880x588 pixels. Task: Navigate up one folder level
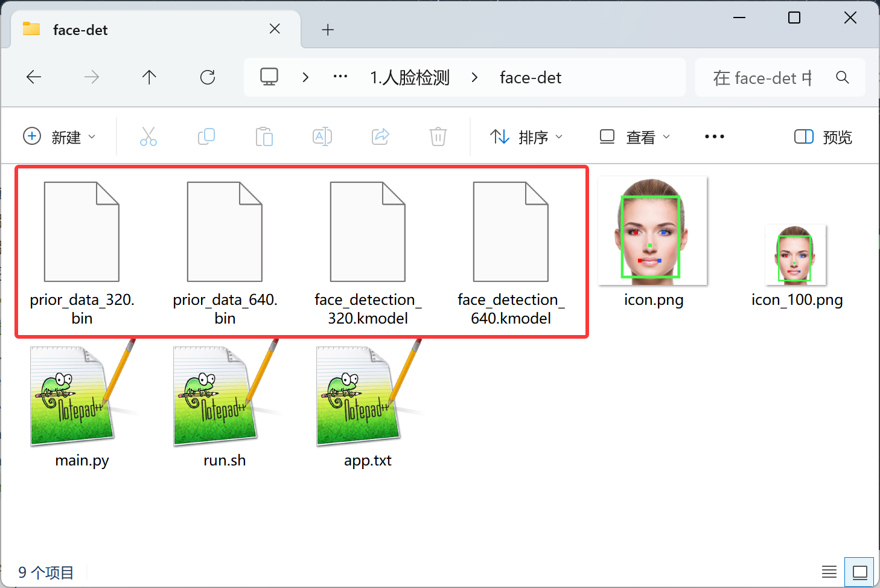click(149, 77)
